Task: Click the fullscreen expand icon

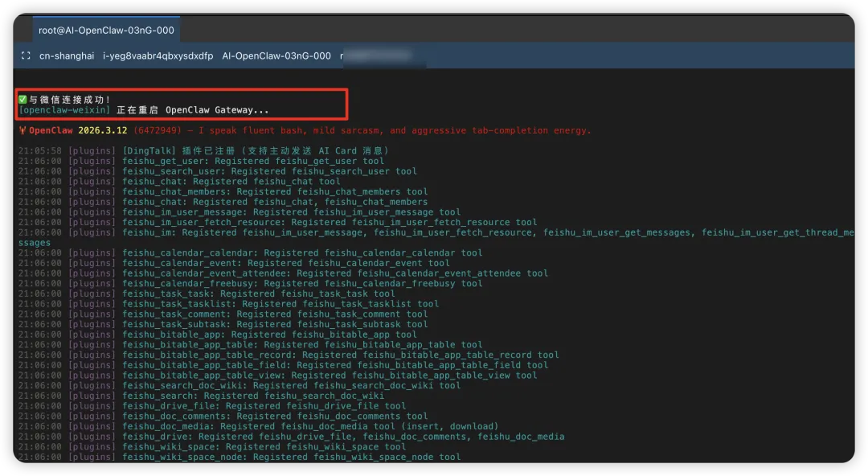Action: tap(26, 55)
